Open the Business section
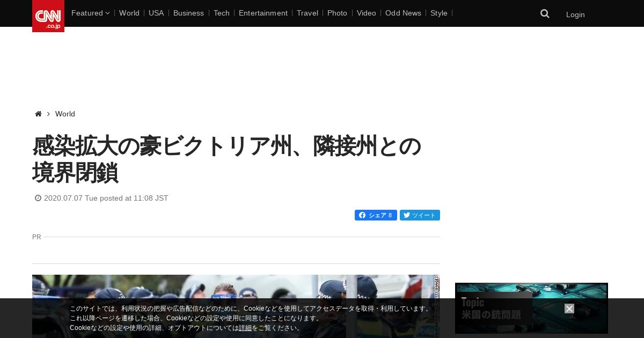 pos(188,13)
